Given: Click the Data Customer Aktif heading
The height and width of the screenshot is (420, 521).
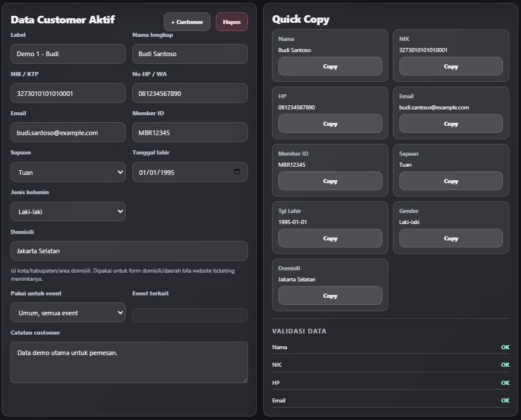Looking at the screenshot, I should (x=63, y=20).
